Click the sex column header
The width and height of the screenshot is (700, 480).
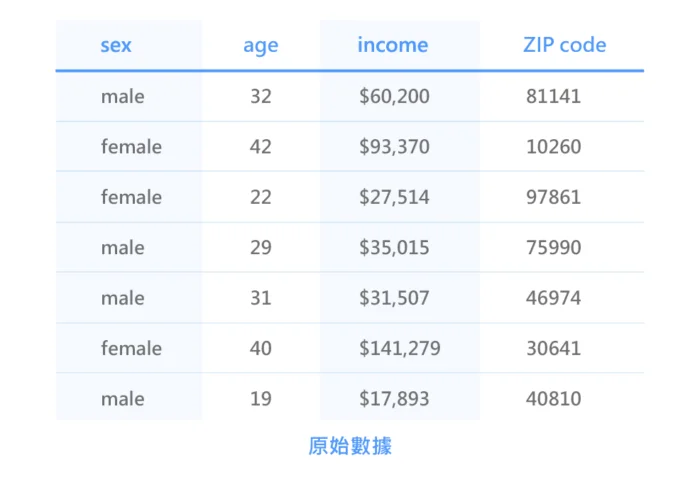coord(116,45)
